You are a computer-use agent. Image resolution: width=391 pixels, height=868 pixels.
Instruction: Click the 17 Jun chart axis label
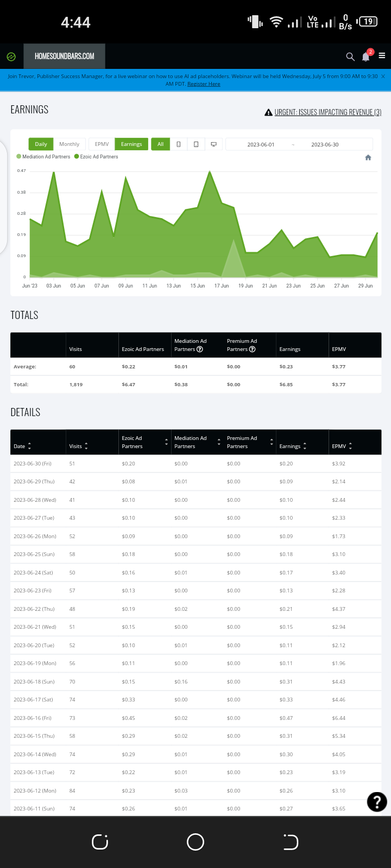pyautogui.click(x=222, y=286)
